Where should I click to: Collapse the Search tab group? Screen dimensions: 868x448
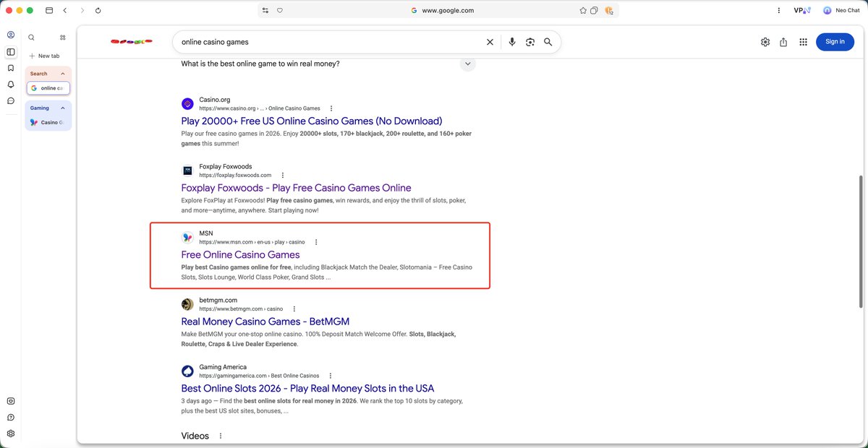point(63,74)
